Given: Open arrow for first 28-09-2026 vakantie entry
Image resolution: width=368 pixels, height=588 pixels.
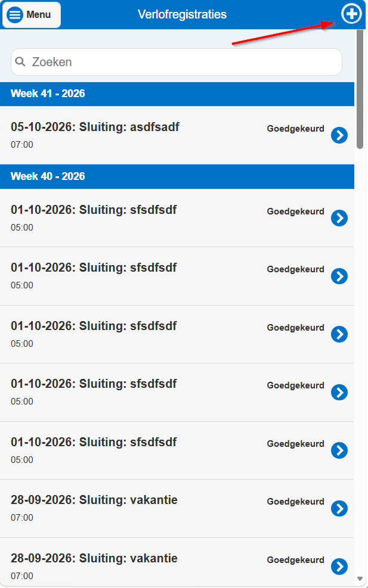Looking at the screenshot, I should coord(339,509).
